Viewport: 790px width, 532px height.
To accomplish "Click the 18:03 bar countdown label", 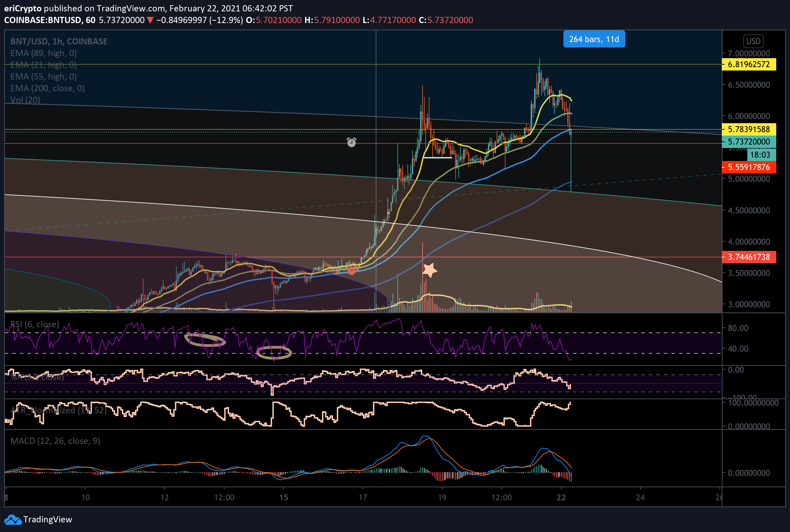I will coord(761,155).
